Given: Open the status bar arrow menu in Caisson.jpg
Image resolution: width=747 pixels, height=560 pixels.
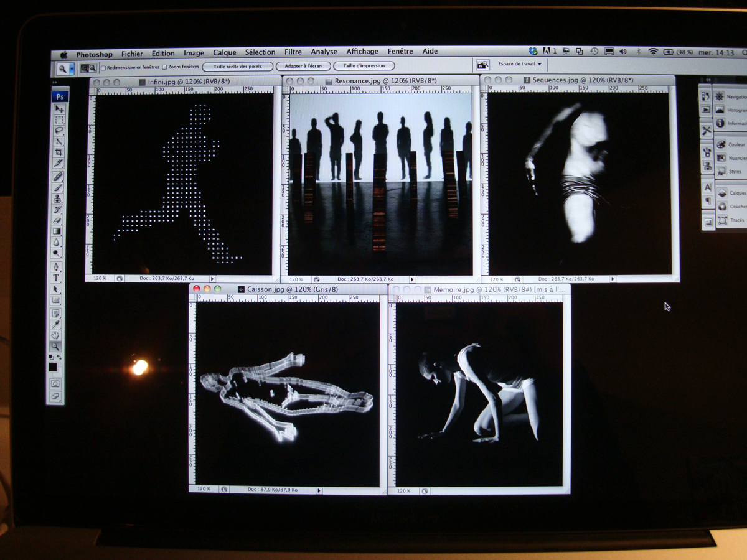Looking at the screenshot, I should click(319, 490).
